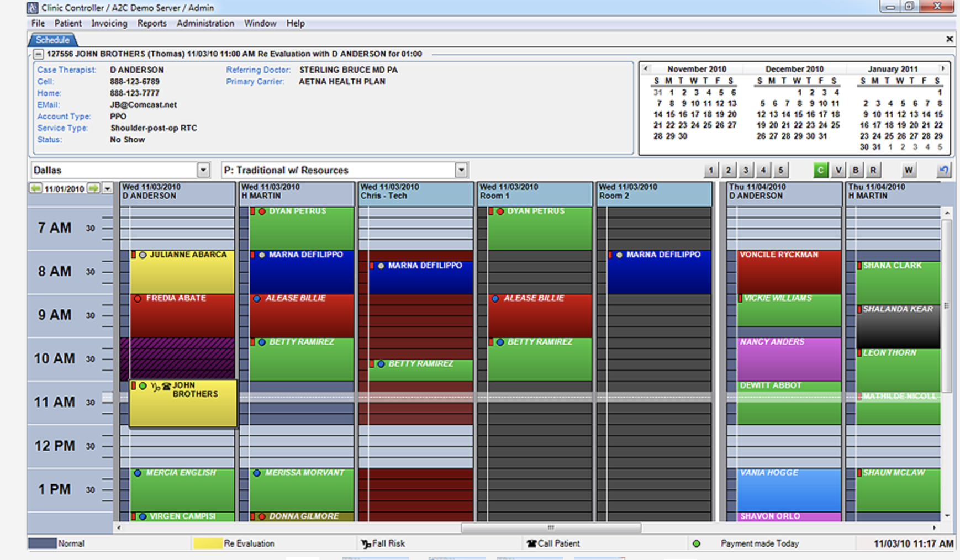Click the yellow Re Evaluation legend swatch

pos(207,543)
